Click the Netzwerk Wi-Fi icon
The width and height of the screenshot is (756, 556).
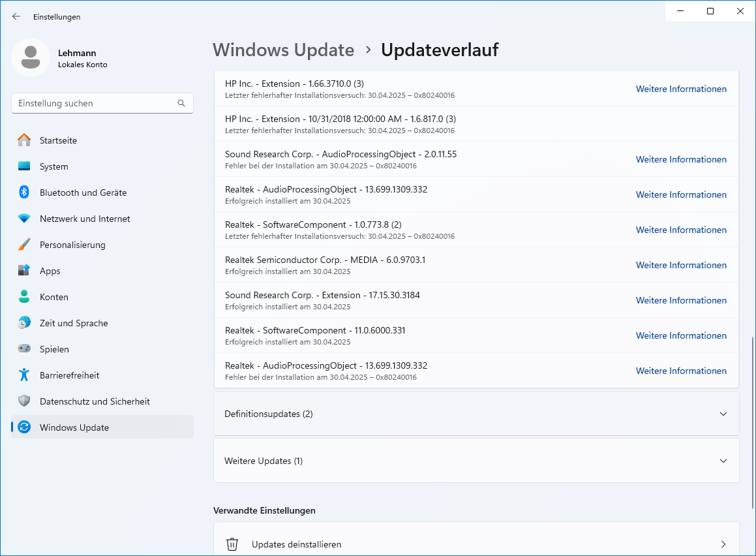click(24, 219)
